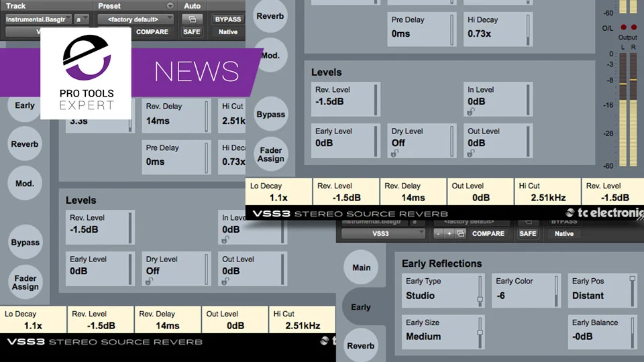644x362 pixels.
Task: Toggle BYPASS in the Track-header window
Action: coord(228,19)
